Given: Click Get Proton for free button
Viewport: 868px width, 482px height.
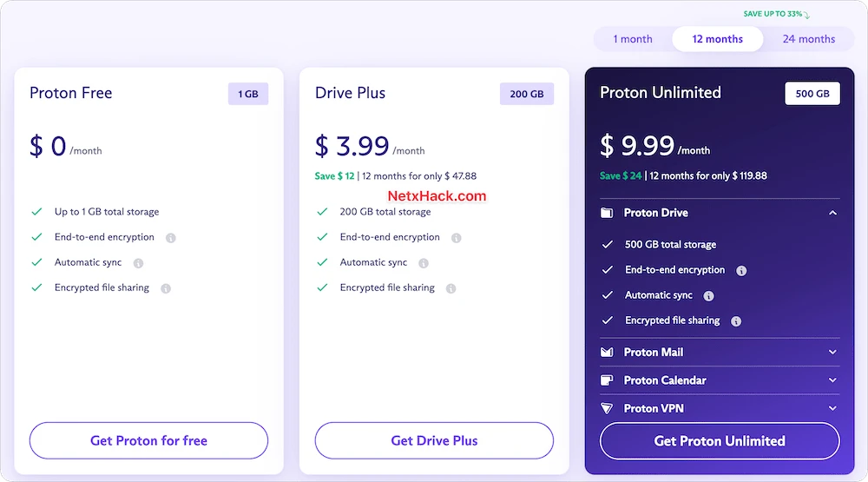Looking at the screenshot, I should tap(149, 440).
